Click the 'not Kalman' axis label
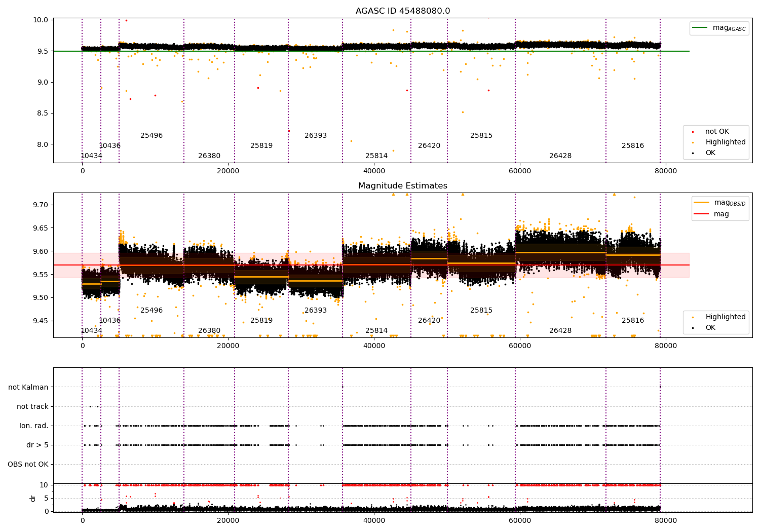The image size is (760, 532). [28, 388]
